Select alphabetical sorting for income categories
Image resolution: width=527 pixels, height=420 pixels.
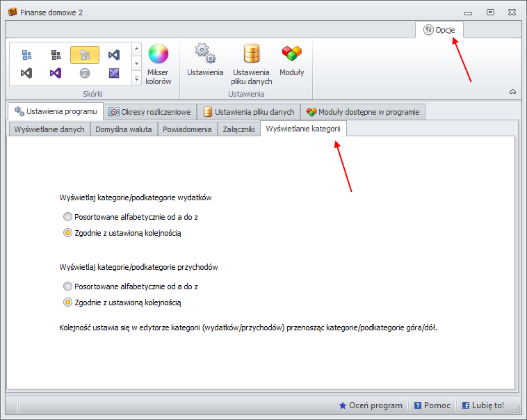67,286
